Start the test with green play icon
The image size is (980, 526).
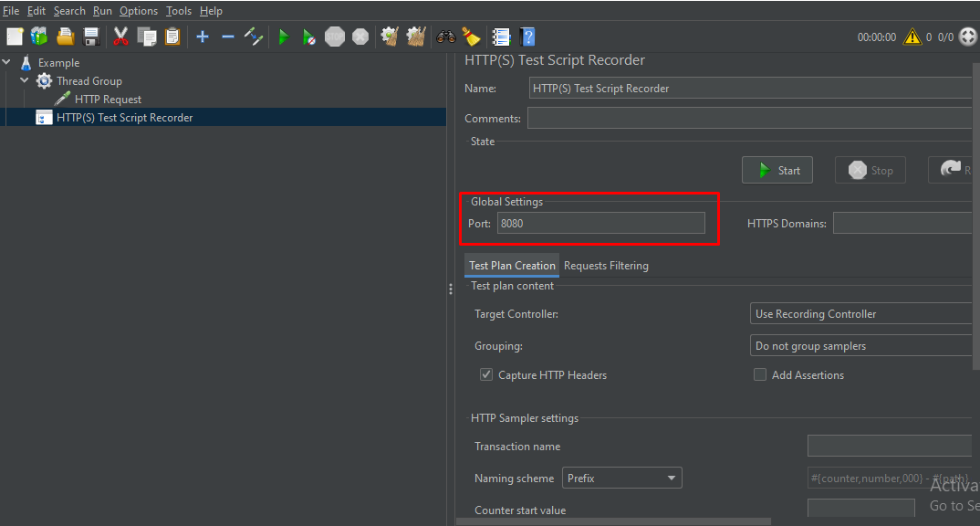click(x=283, y=37)
